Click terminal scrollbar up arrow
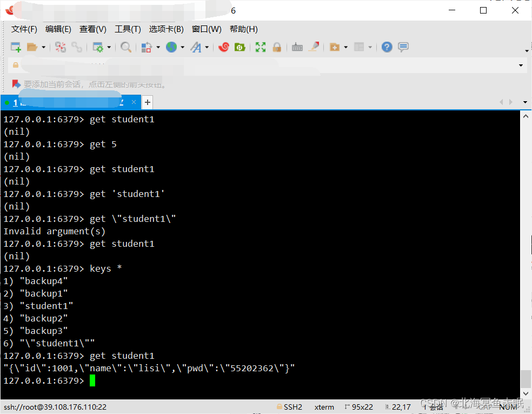The height and width of the screenshot is (414, 532). [x=526, y=116]
